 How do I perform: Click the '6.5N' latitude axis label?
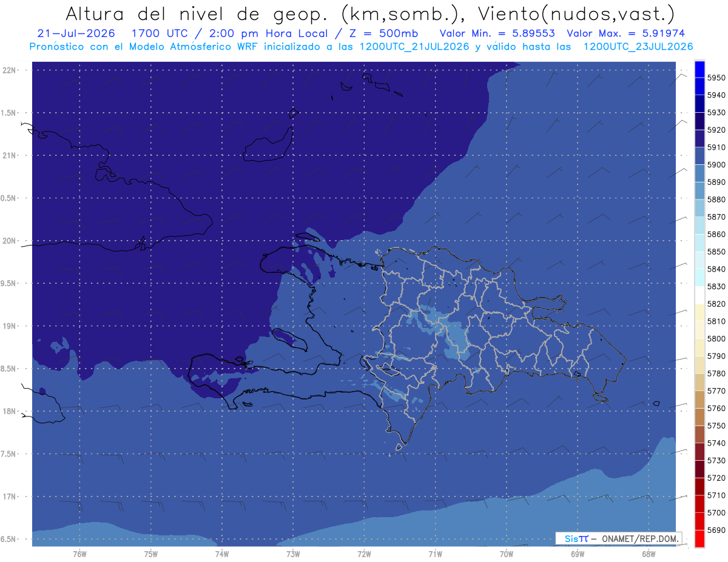click(x=9, y=539)
